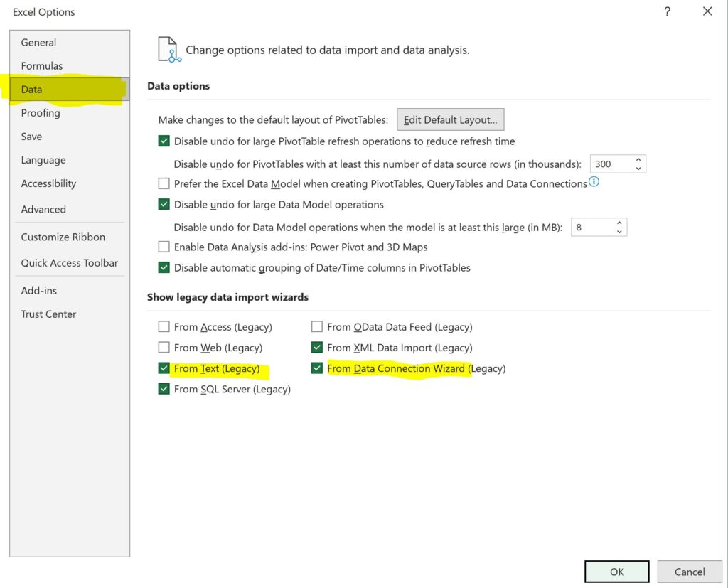This screenshot has height=588, width=728.
Task: Check From Web (Legacy) option
Action: [x=164, y=348]
